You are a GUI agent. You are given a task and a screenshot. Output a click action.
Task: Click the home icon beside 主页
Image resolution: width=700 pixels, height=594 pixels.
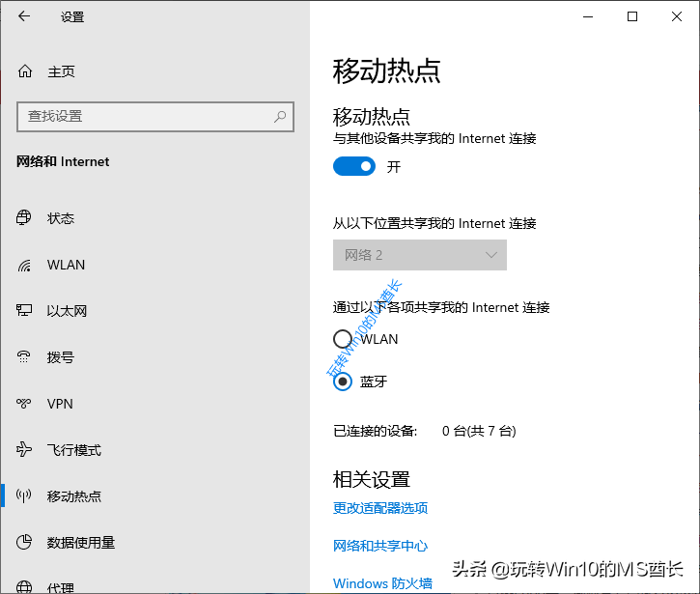coord(24,71)
